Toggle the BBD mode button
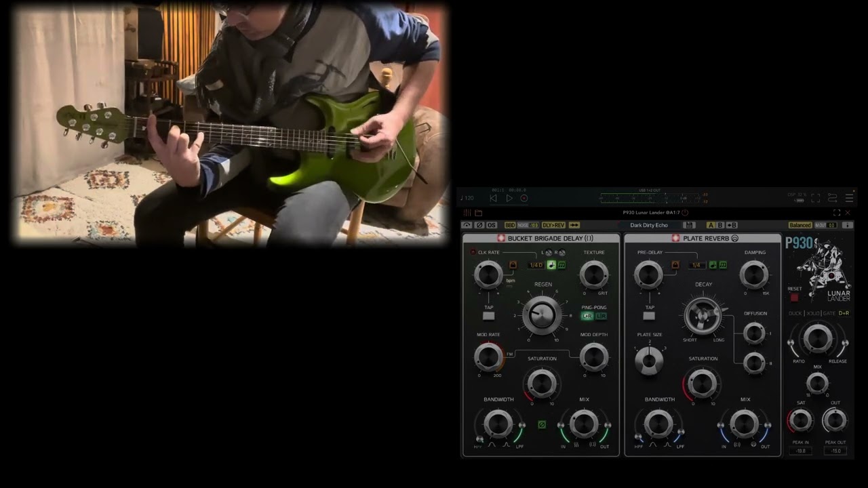The image size is (868, 488). (x=510, y=225)
